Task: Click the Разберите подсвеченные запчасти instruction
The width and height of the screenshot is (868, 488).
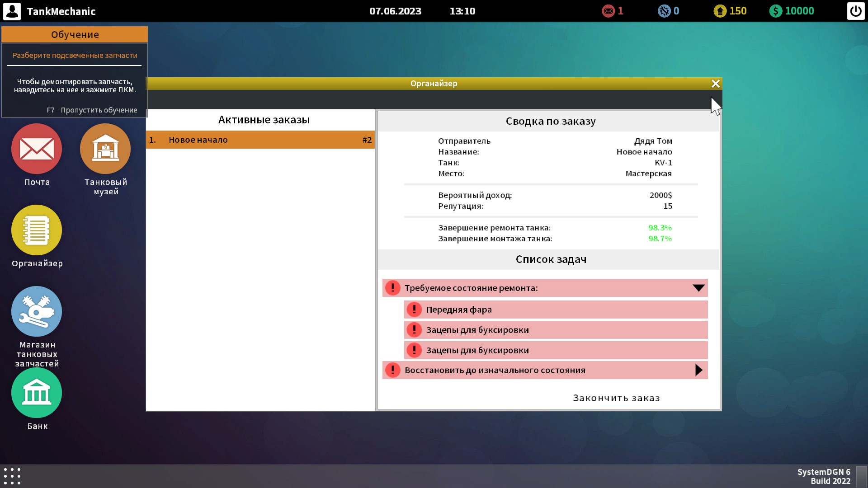Action: tap(75, 55)
